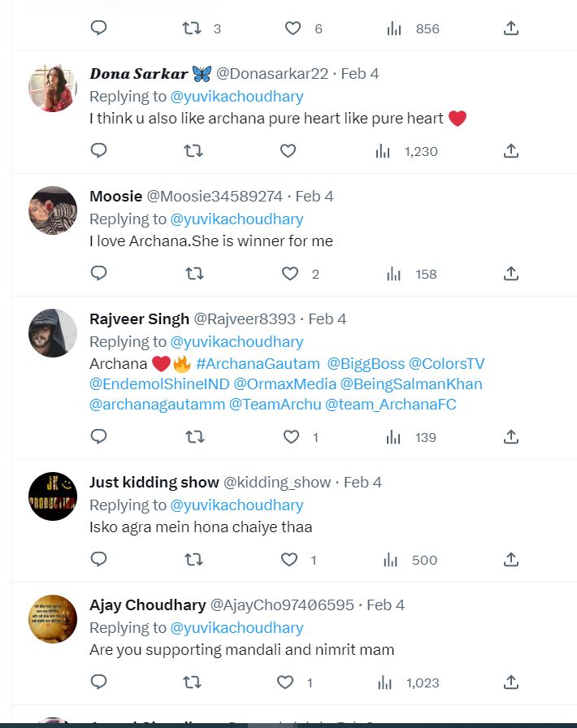Reply to Just kidding show's tweet

click(x=98, y=559)
